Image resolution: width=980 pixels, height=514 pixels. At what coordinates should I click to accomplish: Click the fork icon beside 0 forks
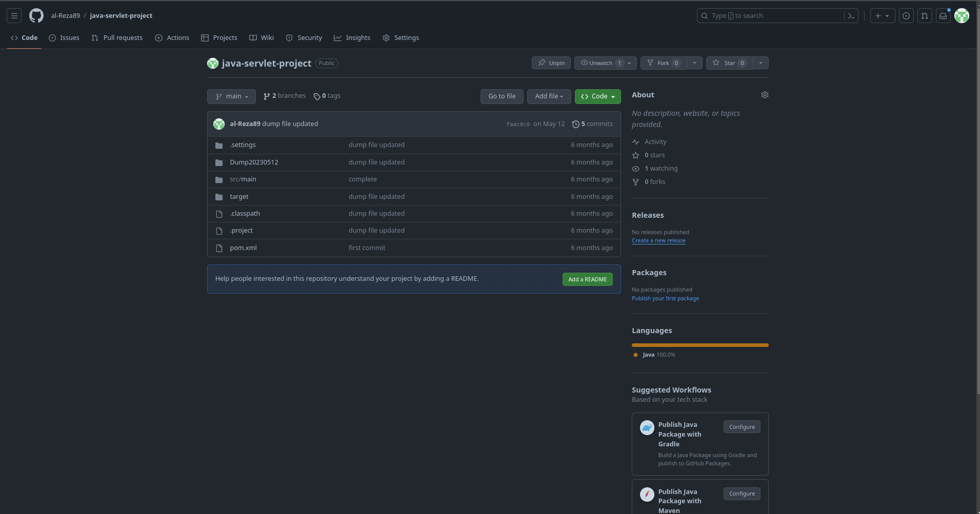[x=636, y=182]
